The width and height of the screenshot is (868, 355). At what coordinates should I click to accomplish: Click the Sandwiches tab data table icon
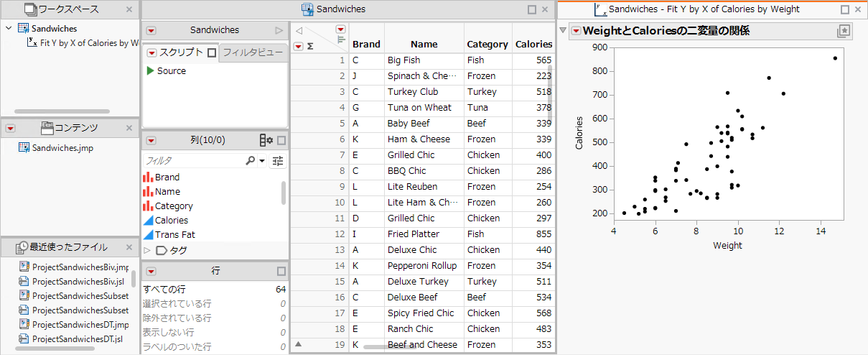click(x=307, y=9)
